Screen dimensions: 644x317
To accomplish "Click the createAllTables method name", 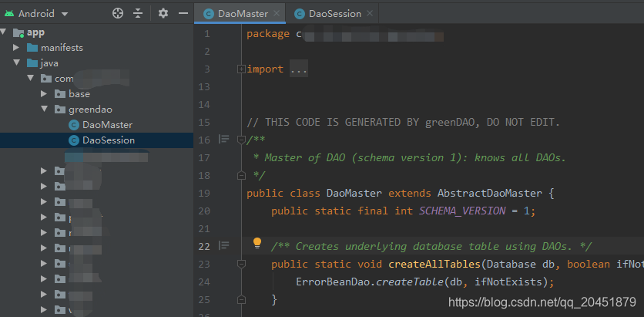I will (x=434, y=264).
